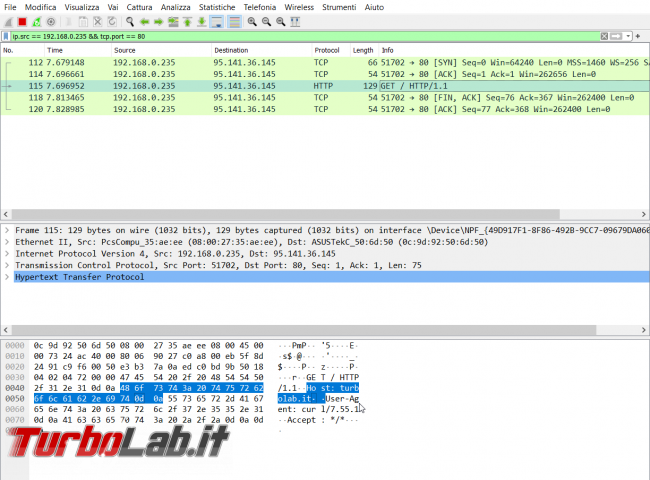Click packet list scroll right arrow

point(643,214)
